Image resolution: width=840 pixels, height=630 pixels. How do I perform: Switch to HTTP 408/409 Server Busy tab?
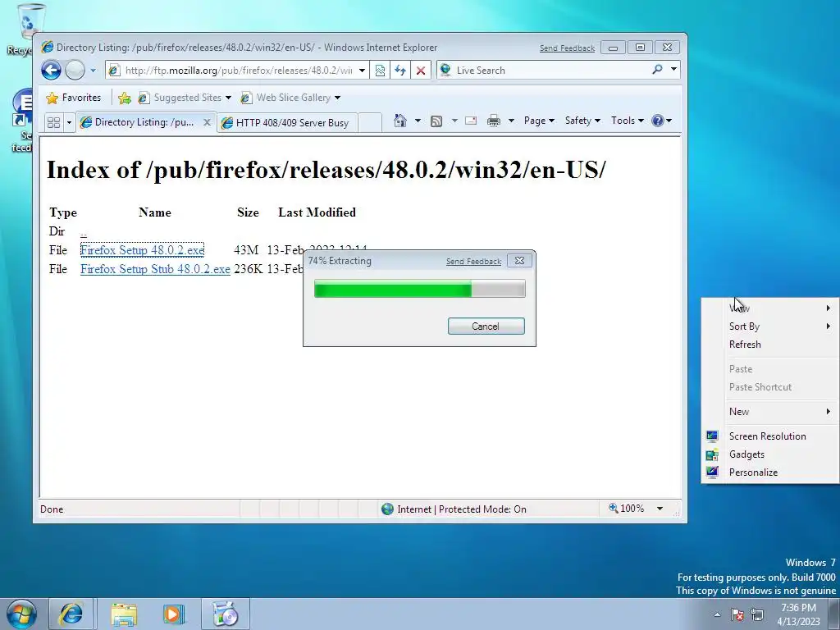286,123
